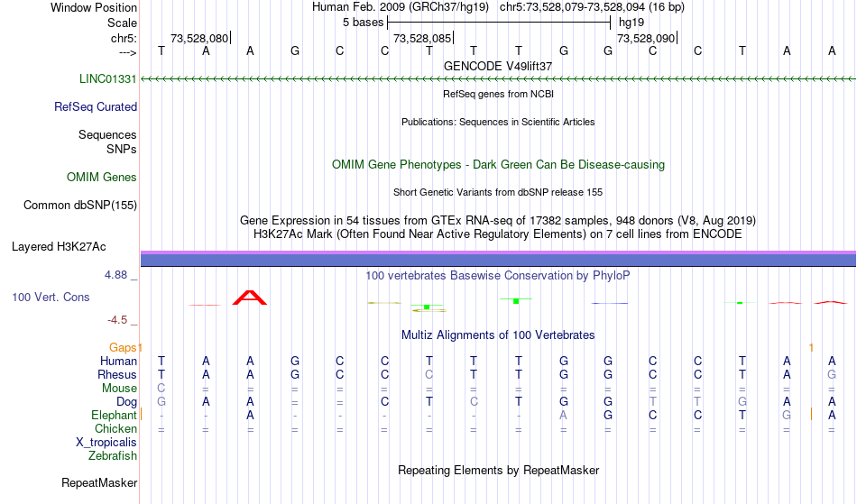Open the Layered H3K27Ac track label
The image size is (857, 504).
click(x=59, y=246)
